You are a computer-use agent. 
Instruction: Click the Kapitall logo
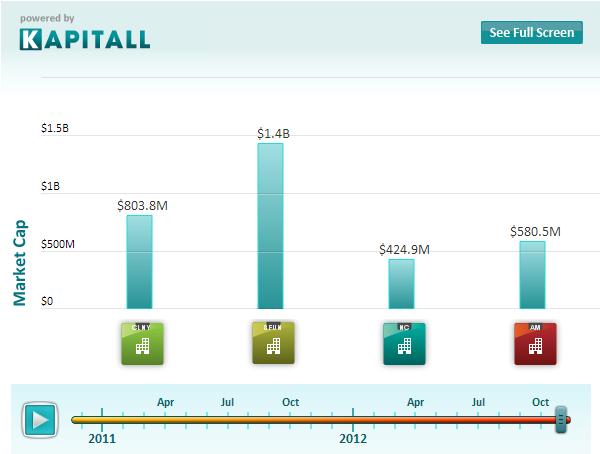(x=85, y=39)
